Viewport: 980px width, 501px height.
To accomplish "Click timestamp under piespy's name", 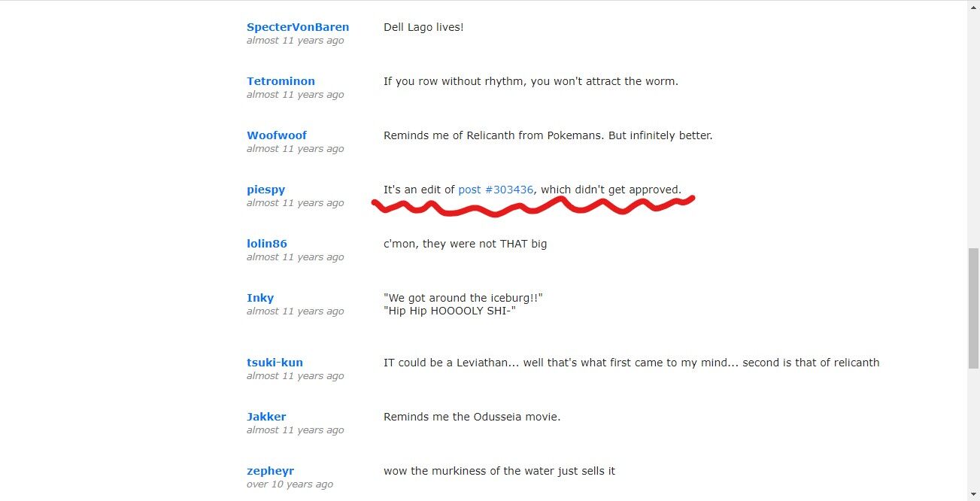I will (x=296, y=203).
